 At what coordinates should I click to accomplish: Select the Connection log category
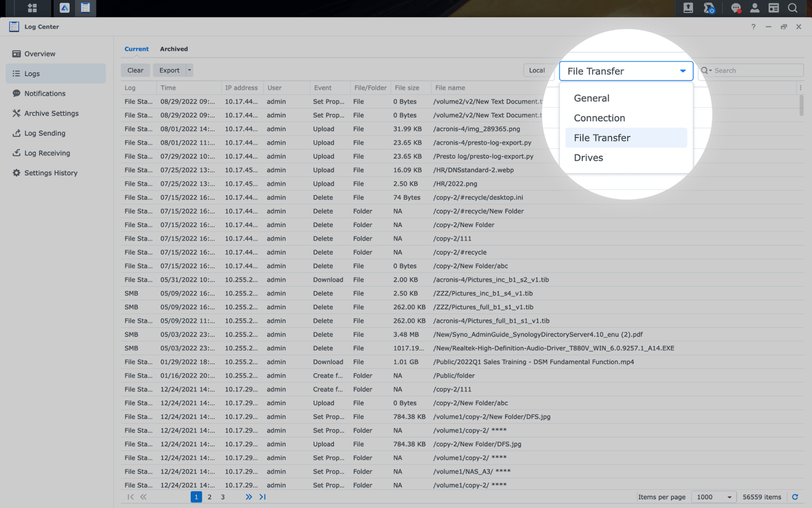pos(599,118)
